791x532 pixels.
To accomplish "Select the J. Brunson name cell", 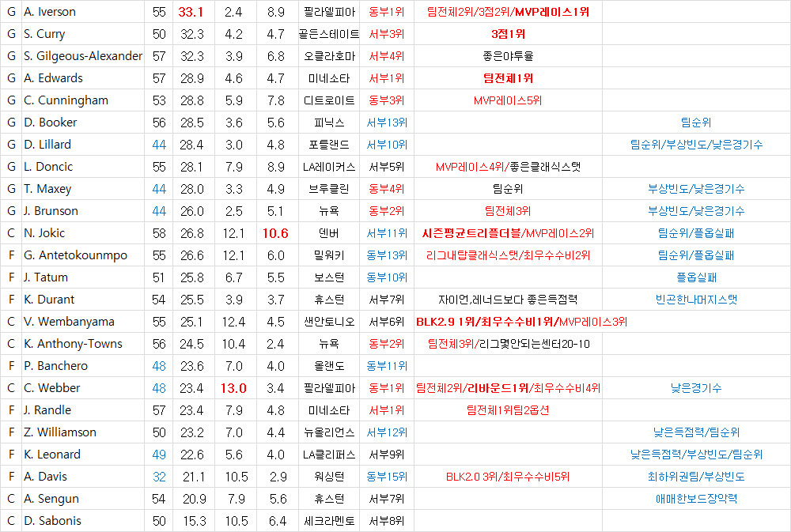I will pos(83,211).
